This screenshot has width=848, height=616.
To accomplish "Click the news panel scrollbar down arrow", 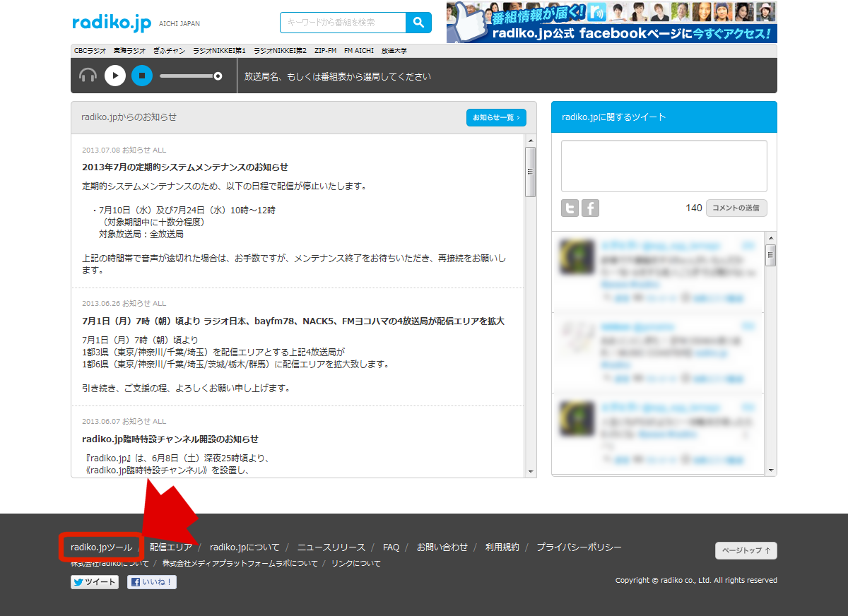I will [x=531, y=471].
